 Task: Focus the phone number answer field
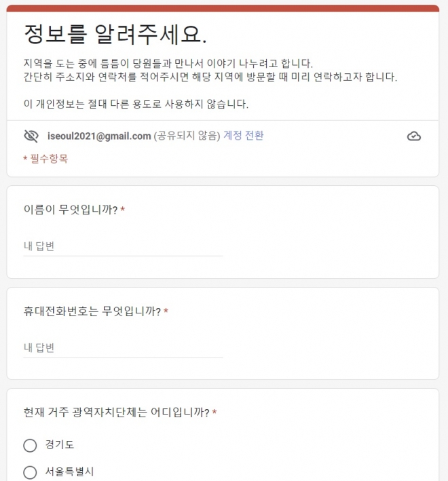pyautogui.click(x=123, y=347)
